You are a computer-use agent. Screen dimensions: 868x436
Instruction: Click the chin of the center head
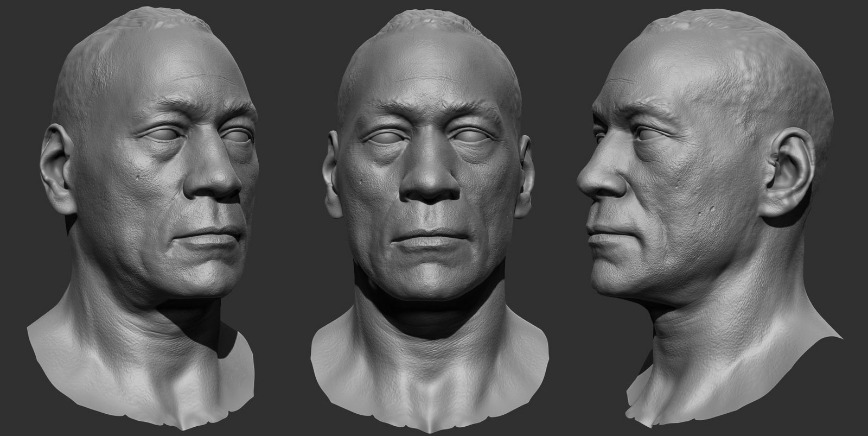point(429,280)
